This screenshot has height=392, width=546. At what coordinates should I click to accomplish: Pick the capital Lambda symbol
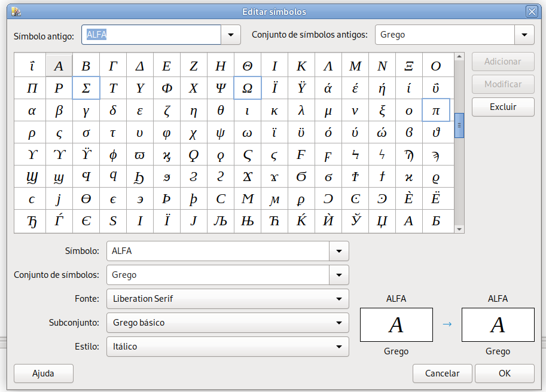click(328, 66)
